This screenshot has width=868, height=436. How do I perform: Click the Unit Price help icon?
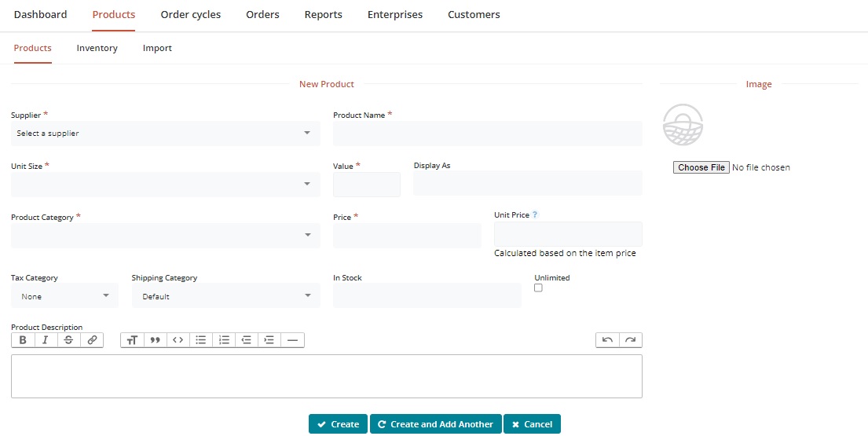(x=535, y=214)
